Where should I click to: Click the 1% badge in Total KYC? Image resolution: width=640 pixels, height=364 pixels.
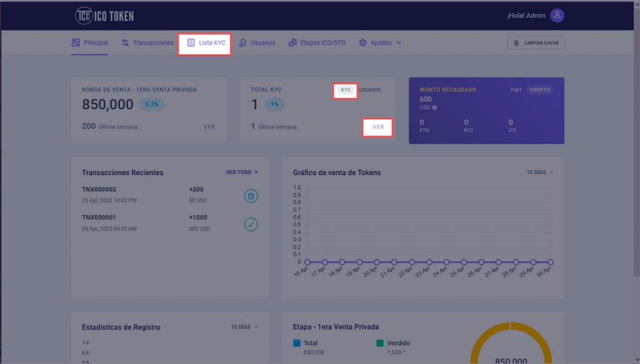coord(274,104)
